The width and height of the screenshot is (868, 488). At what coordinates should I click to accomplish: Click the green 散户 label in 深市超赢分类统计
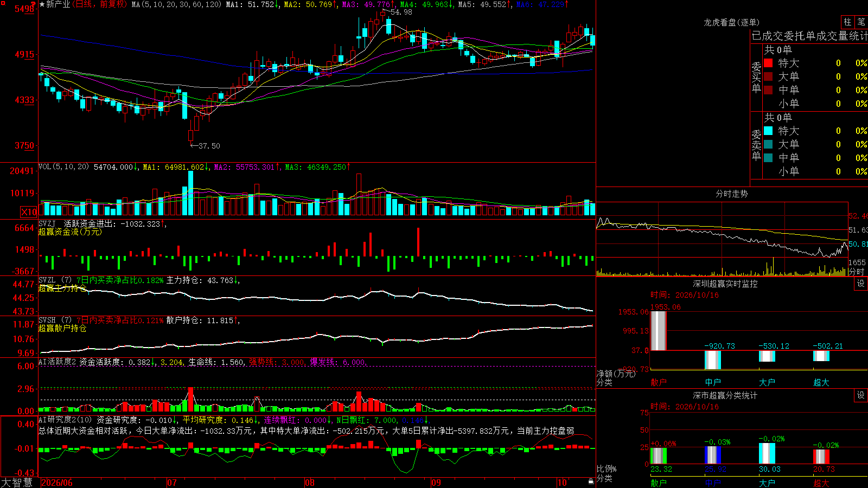pos(658,483)
